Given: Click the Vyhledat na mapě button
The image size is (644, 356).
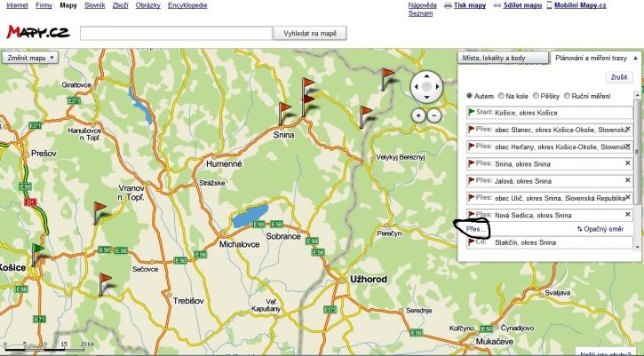Looking at the screenshot, I should (310, 33).
